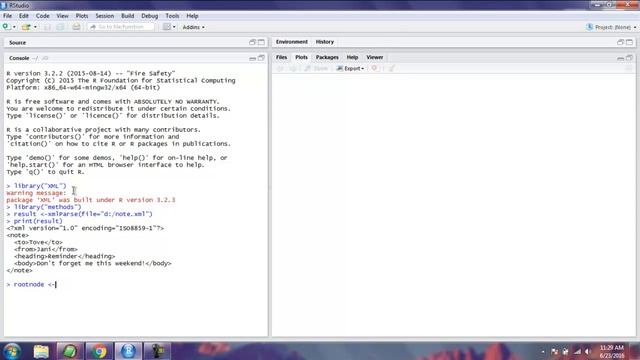Minimize the Plots pane

tap(620, 58)
